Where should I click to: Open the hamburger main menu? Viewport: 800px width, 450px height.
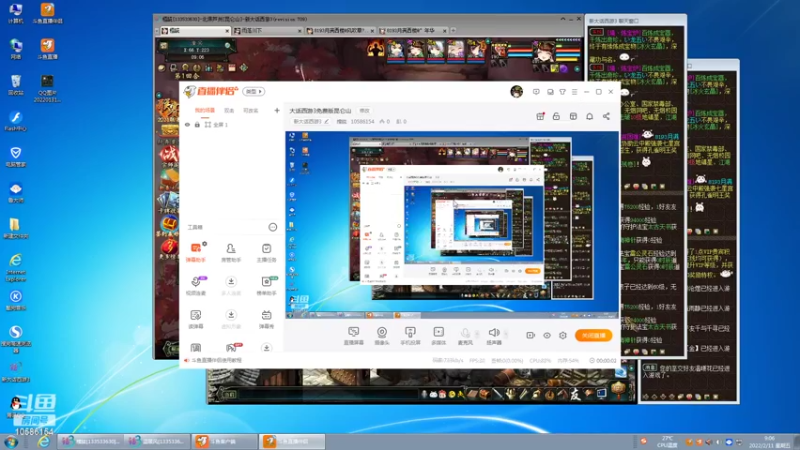coord(574,92)
